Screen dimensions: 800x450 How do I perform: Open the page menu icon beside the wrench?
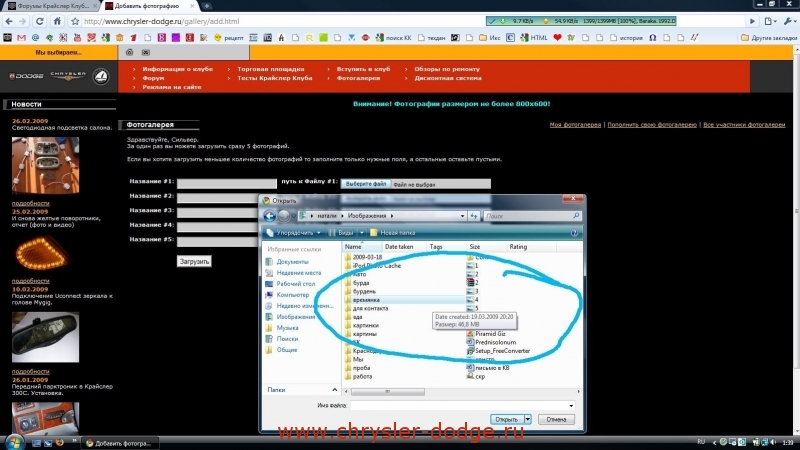[770, 21]
